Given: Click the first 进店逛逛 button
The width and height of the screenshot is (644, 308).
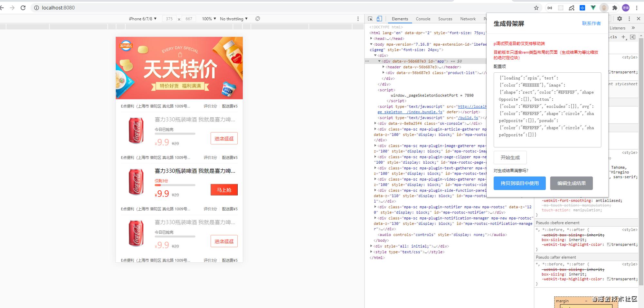Looking at the screenshot, I should point(224,139).
